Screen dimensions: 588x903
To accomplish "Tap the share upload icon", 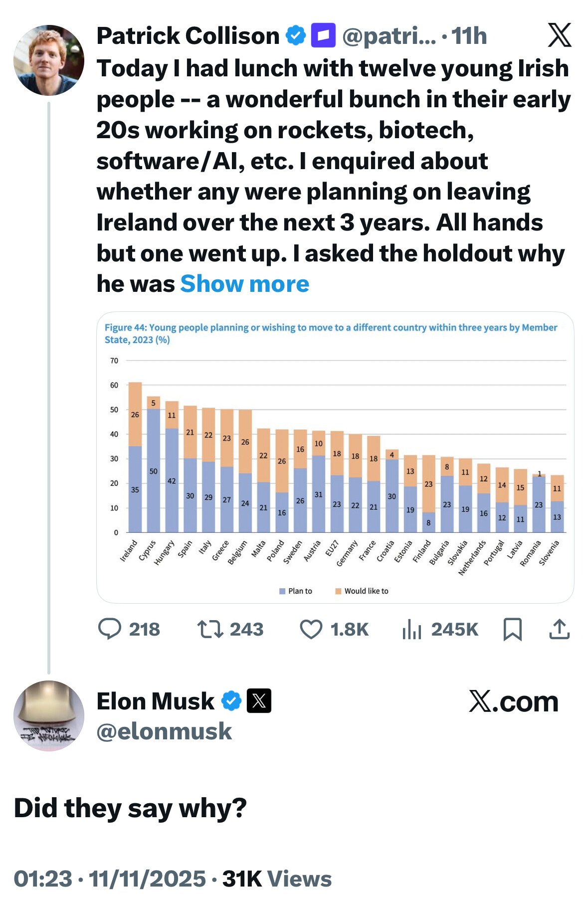I will 559,629.
